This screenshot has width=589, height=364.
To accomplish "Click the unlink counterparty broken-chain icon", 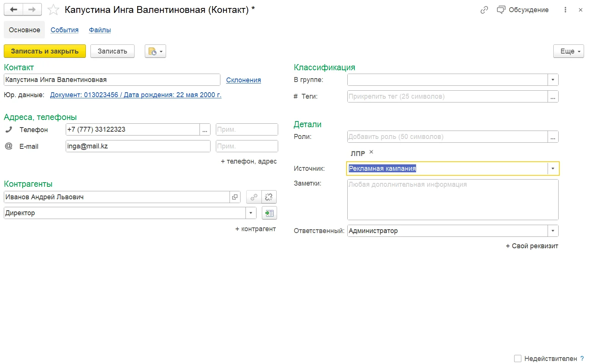I will [x=269, y=197].
